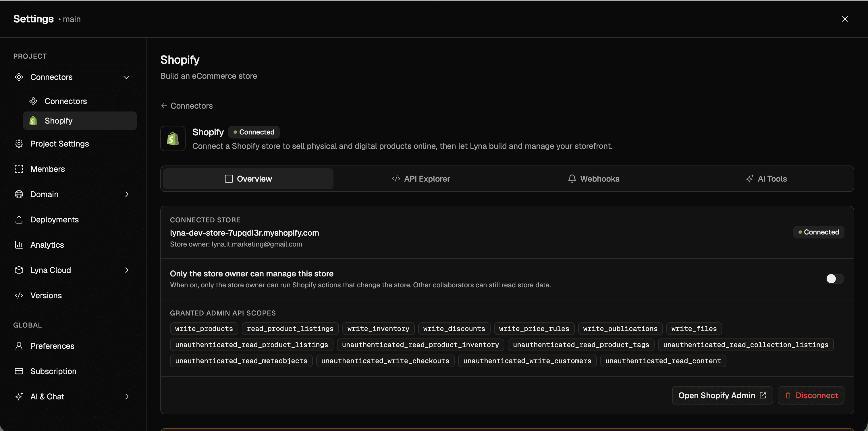Click the trash icon on Disconnect
The width and height of the screenshot is (868, 431).
coord(788,395)
